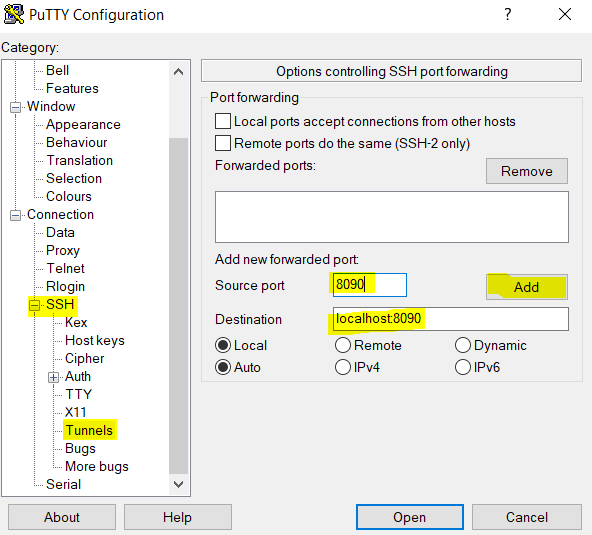Click the question mark help button in the title bar
592x535 pixels.
[x=508, y=14]
